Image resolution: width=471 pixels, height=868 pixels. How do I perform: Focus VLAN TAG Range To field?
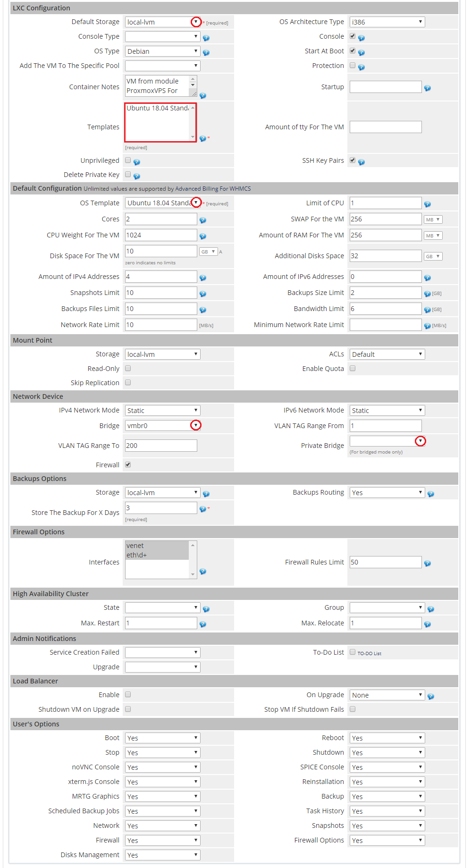click(161, 446)
